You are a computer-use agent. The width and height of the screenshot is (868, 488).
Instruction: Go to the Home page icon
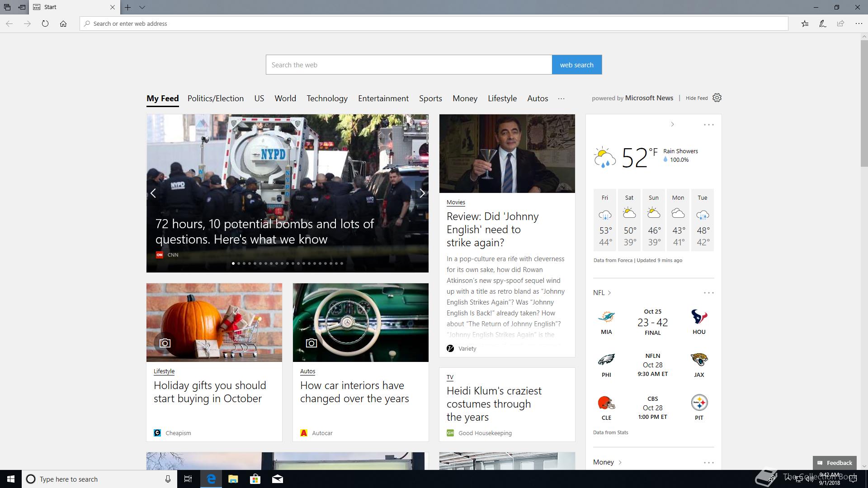tap(63, 23)
